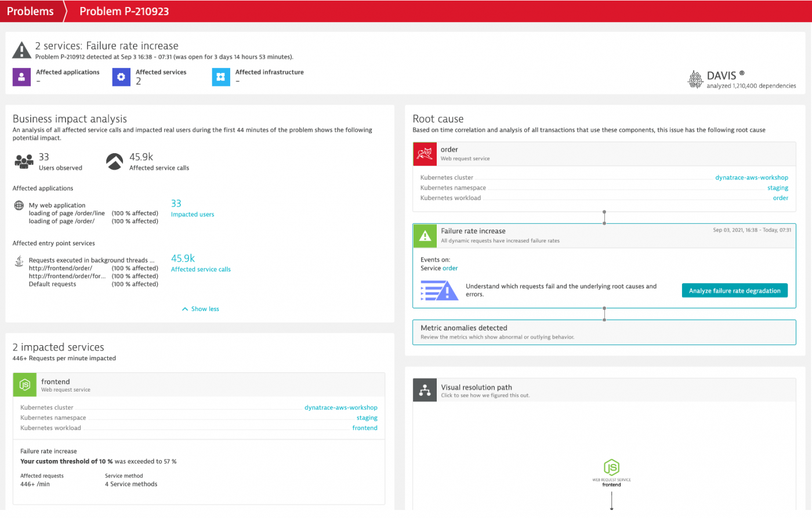
Task: Collapse the section via Show less
Action: (x=200, y=309)
